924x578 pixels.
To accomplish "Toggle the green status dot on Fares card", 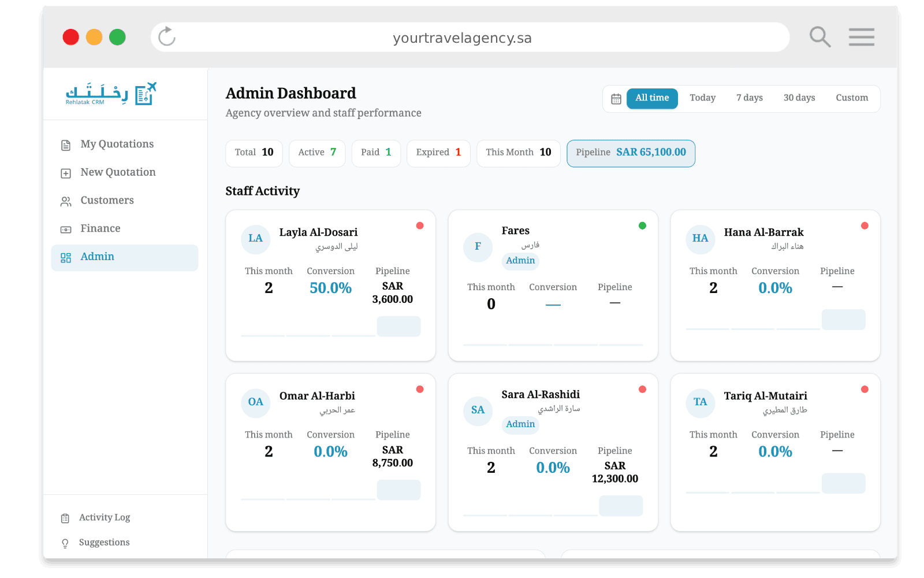I will (642, 226).
